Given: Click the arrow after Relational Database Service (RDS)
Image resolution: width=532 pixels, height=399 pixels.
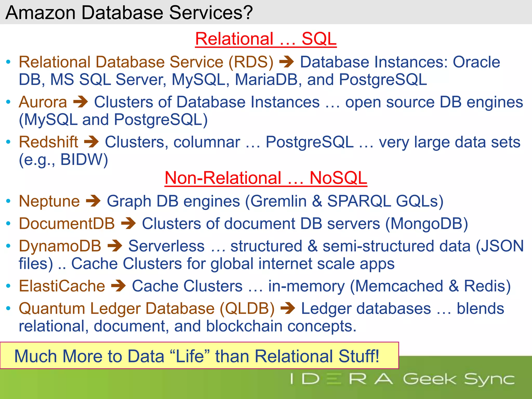Looking at the screenshot, I should tap(287, 62).
